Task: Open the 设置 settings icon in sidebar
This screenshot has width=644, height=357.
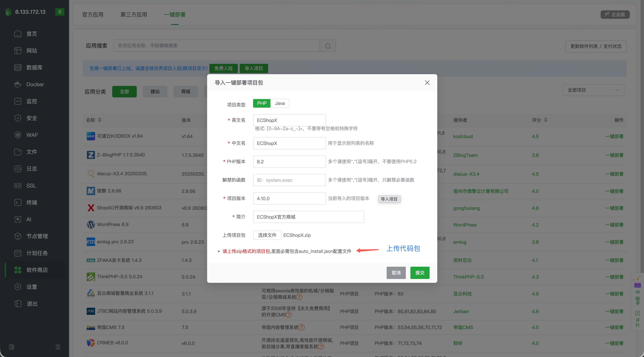Action: point(18,287)
